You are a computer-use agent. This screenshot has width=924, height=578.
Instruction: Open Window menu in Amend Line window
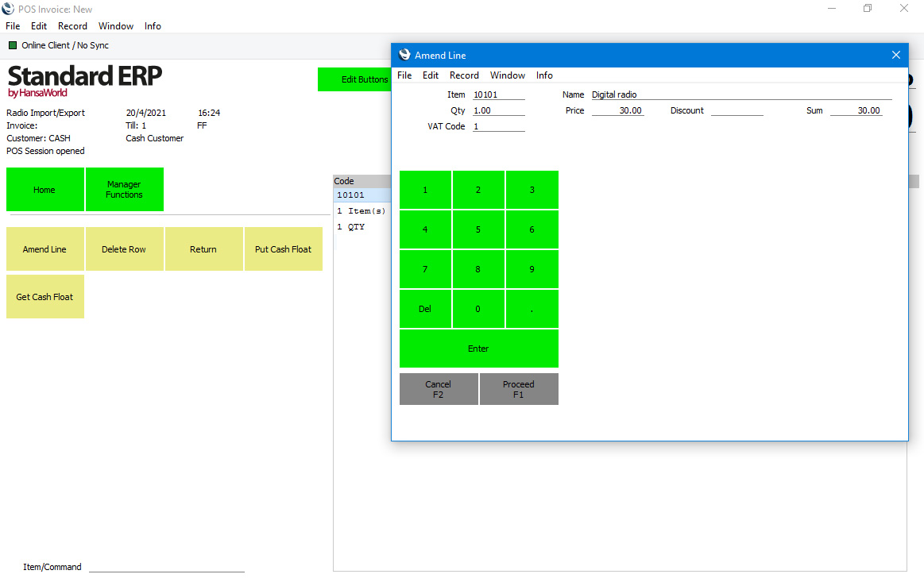pos(508,75)
